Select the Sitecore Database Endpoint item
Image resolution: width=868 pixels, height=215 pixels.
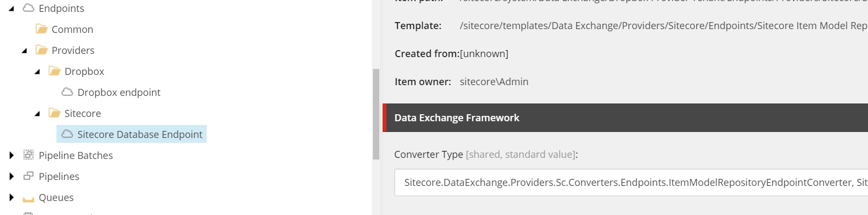pos(131,134)
